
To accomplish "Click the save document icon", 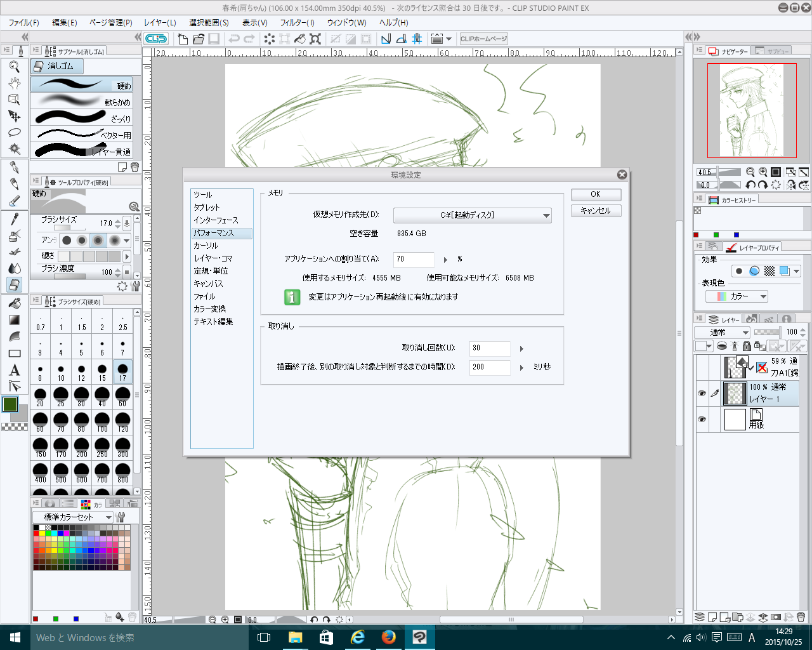I will [214, 39].
